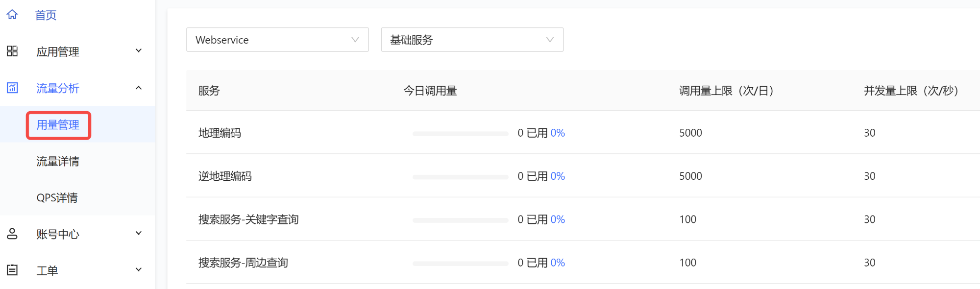The height and width of the screenshot is (289, 980).
Task: Open QPS详情 submenu item
Action: pos(57,198)
